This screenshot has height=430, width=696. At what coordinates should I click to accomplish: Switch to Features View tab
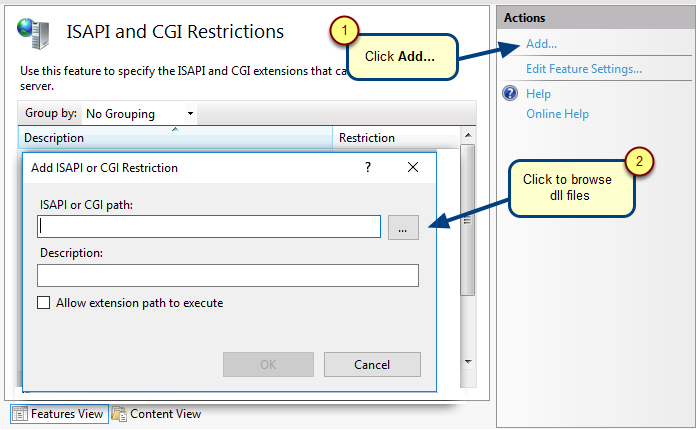59,414
